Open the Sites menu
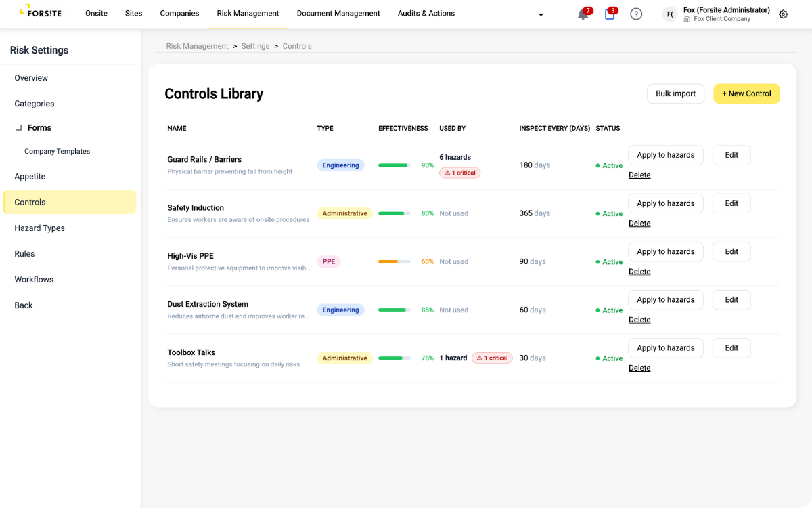 point(134,14)
